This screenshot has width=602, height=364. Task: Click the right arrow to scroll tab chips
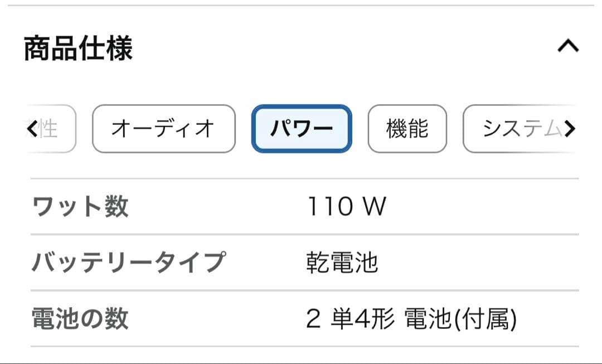(570, 128)
